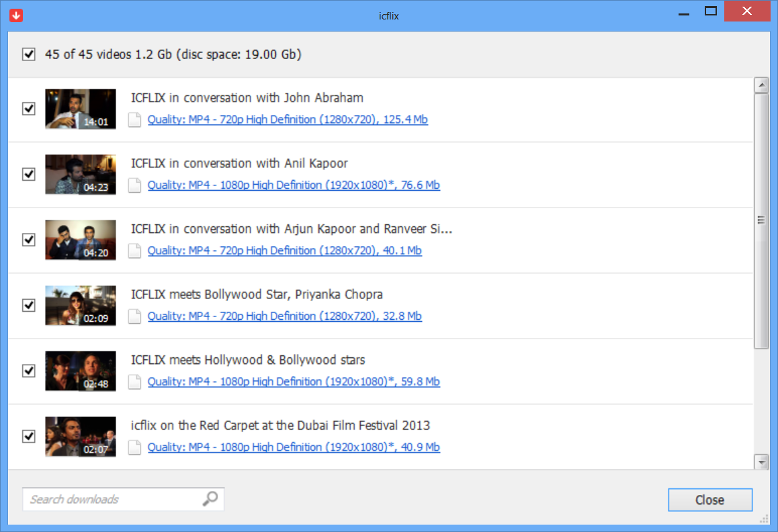Viewport: 778px width, 532px height.
Task: Uncheck the Dubai Film Festival 2013 checkbox
Action: click(29, 436)
